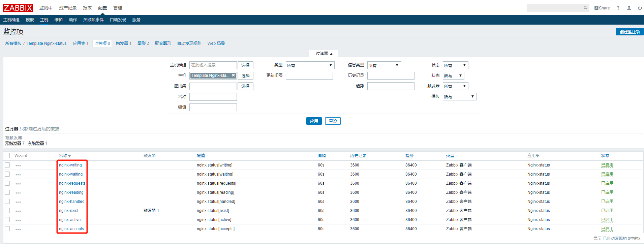Toggle the select-all checkbox in header

(7, 156)
